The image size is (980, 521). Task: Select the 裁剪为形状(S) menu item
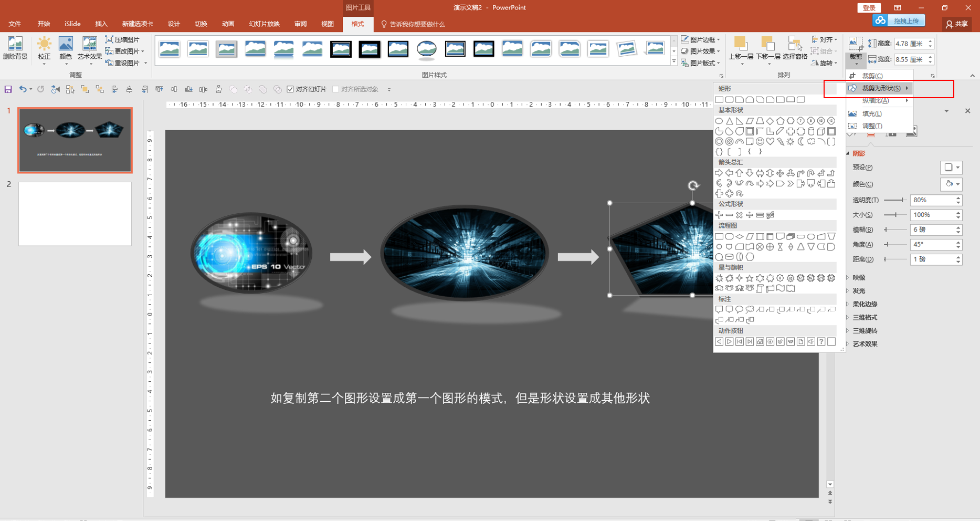(x=879, y=88)
